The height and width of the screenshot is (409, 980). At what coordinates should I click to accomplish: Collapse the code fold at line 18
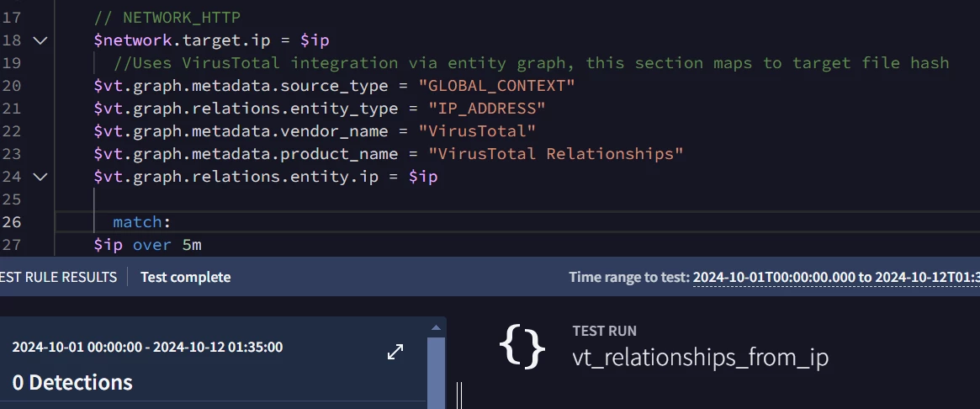point(40,40)
